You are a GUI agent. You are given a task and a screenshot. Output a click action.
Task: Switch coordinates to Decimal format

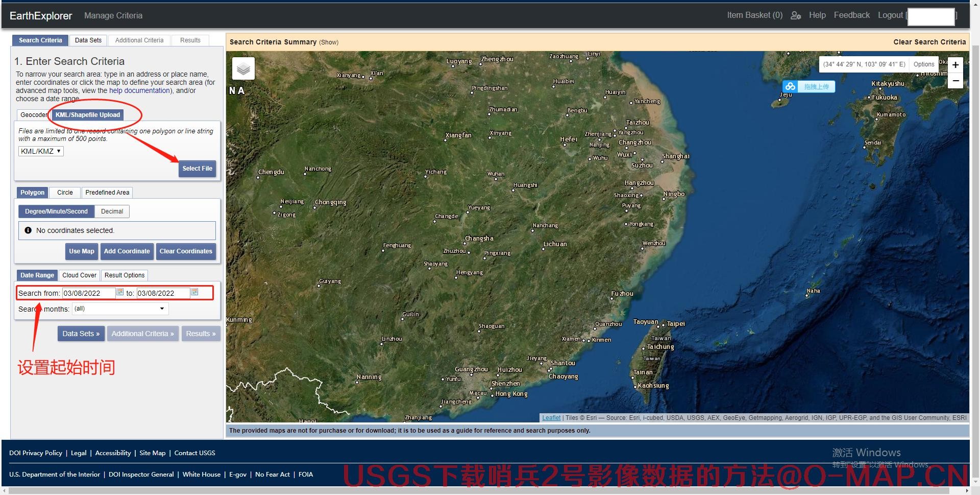tap(112, 211)
